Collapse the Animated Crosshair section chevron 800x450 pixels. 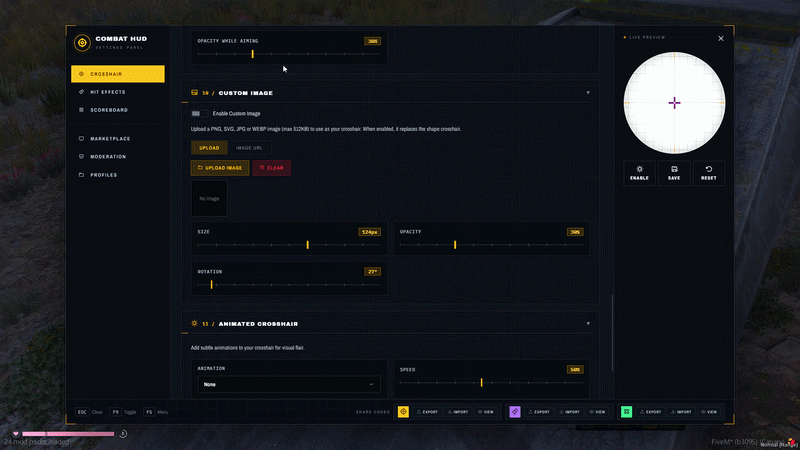[x=588, y=323]
